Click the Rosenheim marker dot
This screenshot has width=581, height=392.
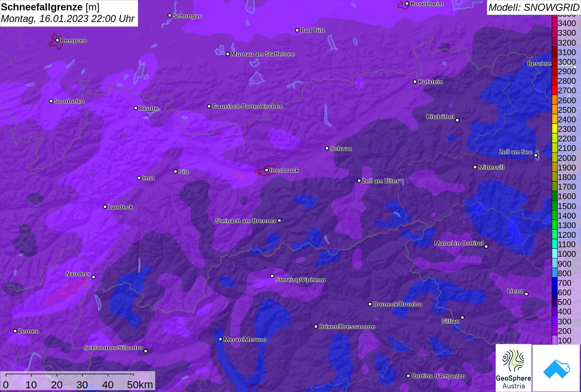(x=407, y=4)
